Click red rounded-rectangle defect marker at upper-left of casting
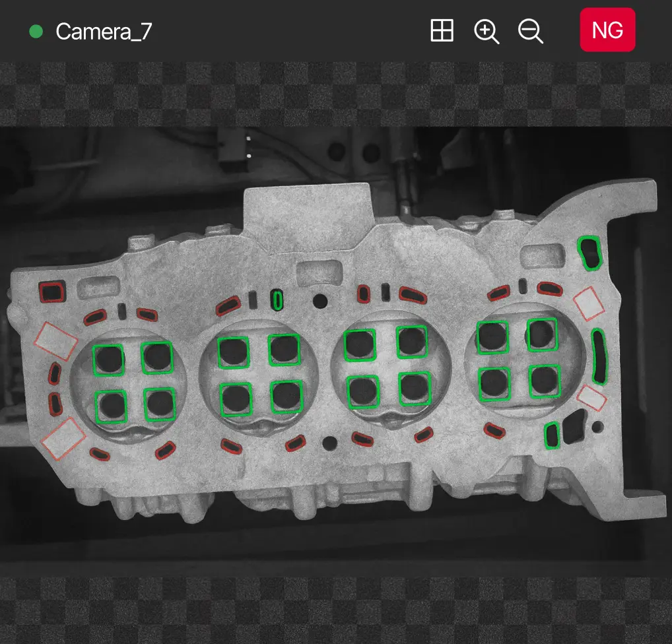The width and height of the screenshot is (672, 644). pos(52,291)
